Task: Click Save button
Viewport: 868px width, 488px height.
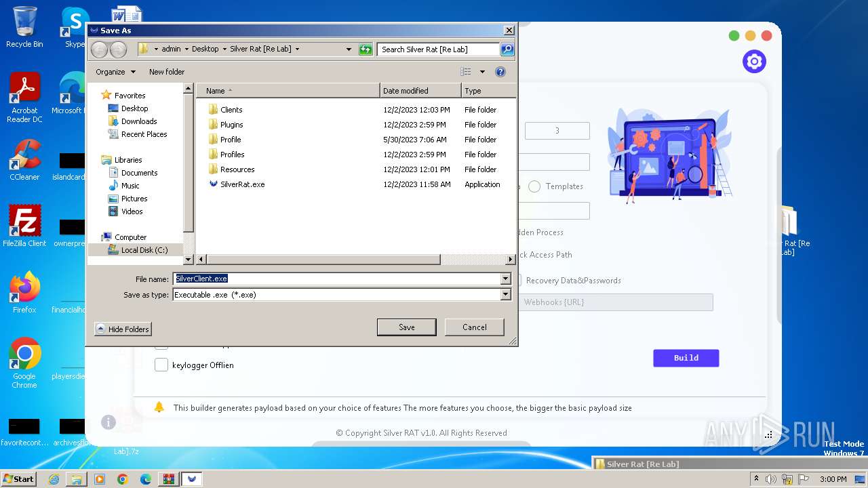Action: pos(407,327)
